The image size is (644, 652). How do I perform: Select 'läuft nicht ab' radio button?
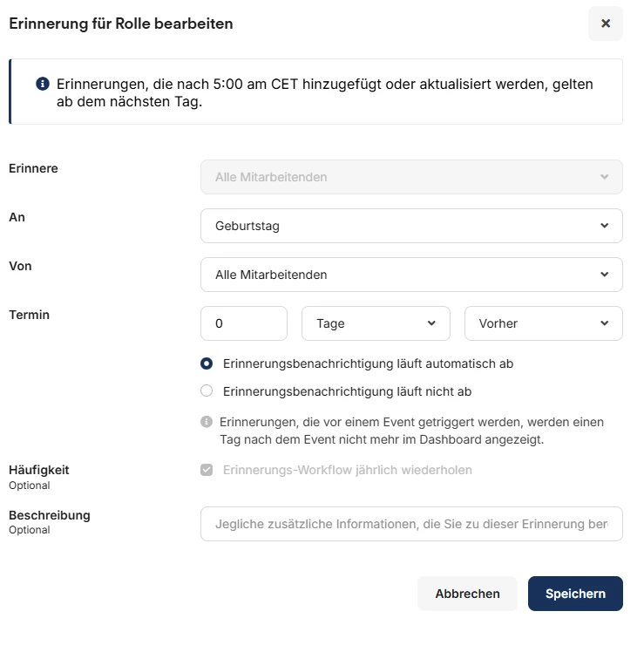coord(207,391)
